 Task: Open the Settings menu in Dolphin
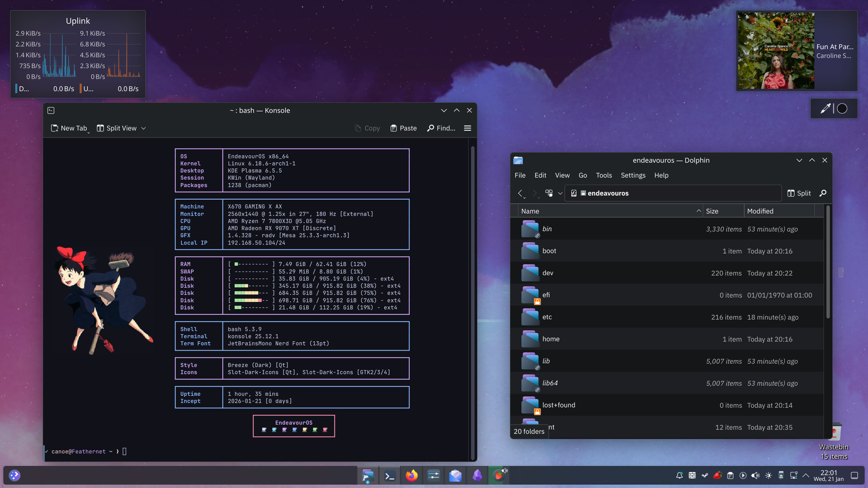[633, 175]
